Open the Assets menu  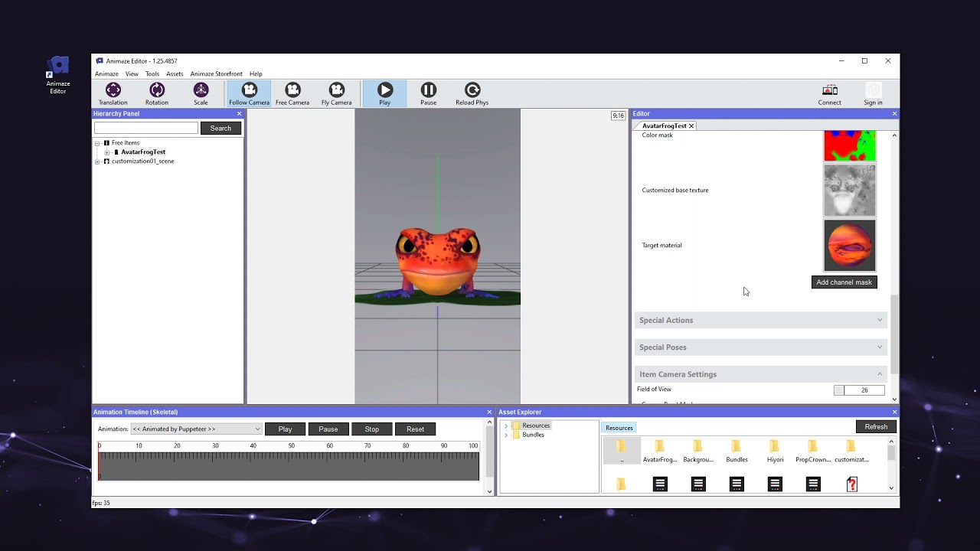[x=175, y=74]
